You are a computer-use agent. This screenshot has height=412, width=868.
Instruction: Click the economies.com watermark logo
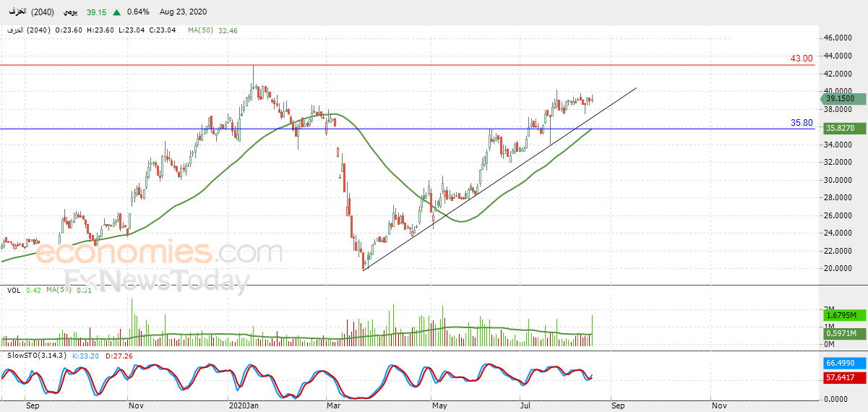[x=159, y=253]
